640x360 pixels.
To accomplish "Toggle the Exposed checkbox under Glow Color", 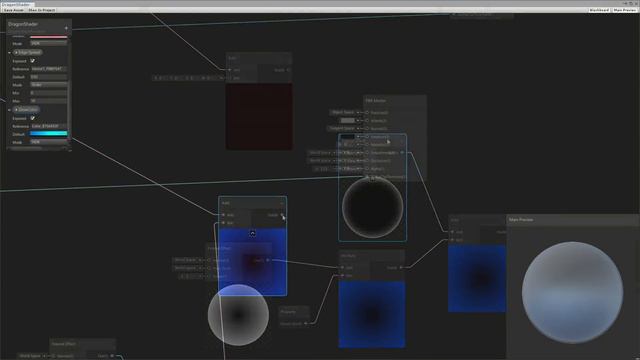I will 33,118.
